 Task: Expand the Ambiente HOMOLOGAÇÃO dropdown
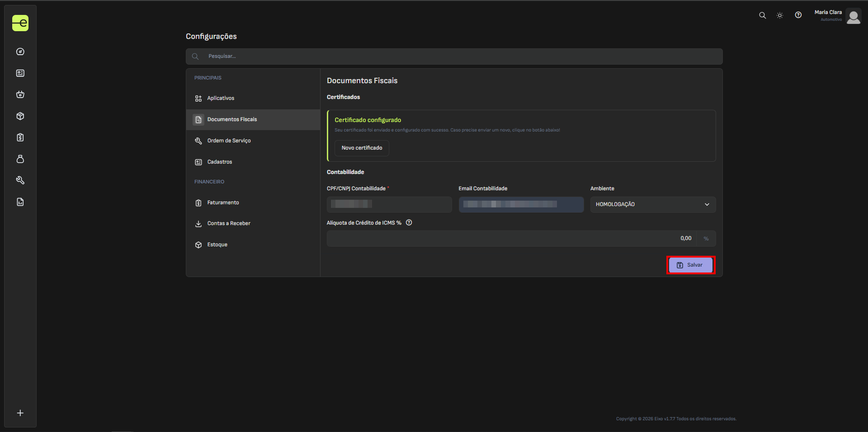(x=652, y=205)
